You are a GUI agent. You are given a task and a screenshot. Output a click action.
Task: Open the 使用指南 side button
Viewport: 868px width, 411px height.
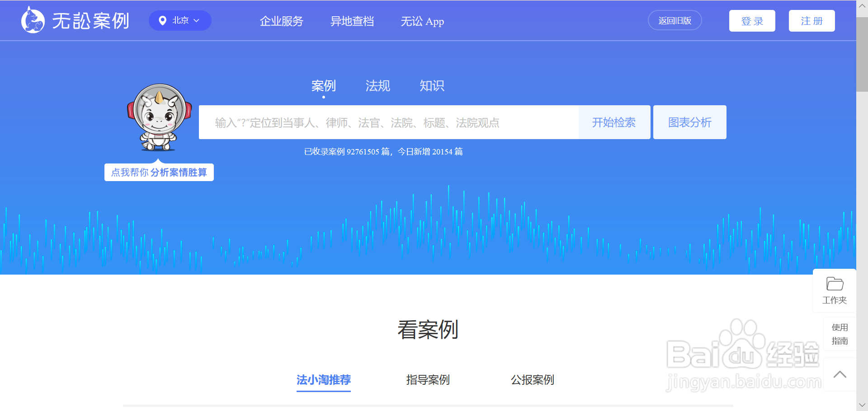[x=840, y=334]
